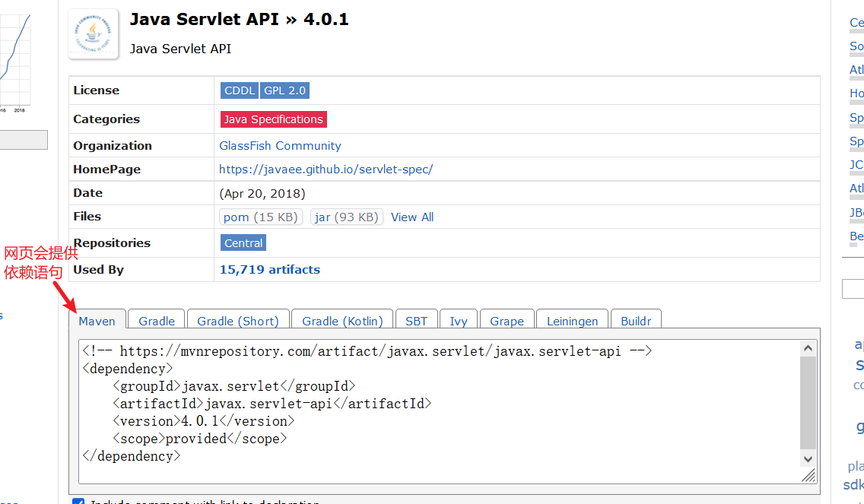Click the Java Servlet API » 4.0.1 heading

point(239,20)
